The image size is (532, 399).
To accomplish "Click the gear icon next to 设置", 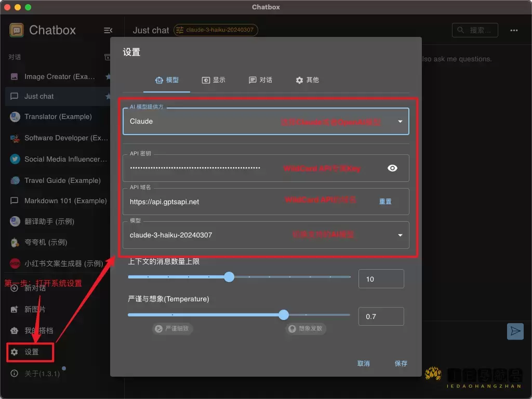I will click(14, 352).
